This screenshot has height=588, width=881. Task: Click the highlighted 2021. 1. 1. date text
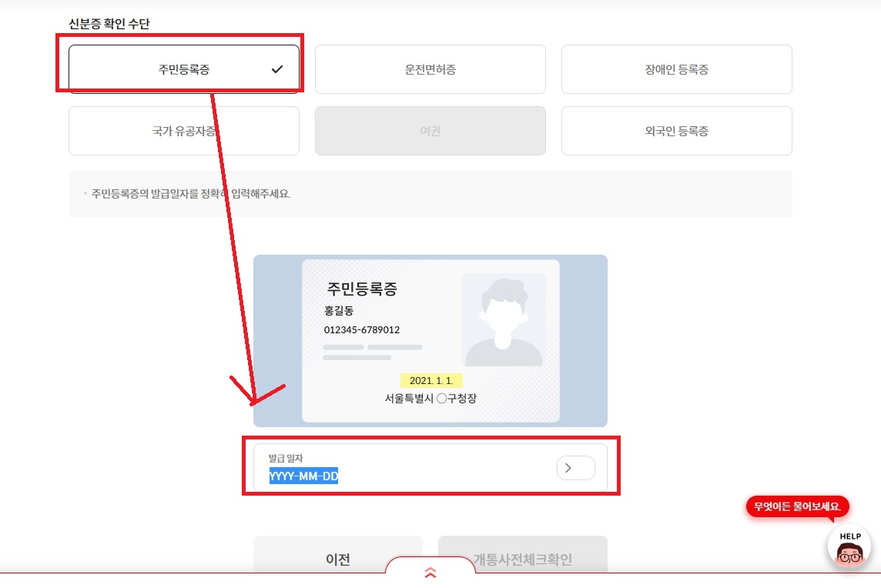click(431, 380)
